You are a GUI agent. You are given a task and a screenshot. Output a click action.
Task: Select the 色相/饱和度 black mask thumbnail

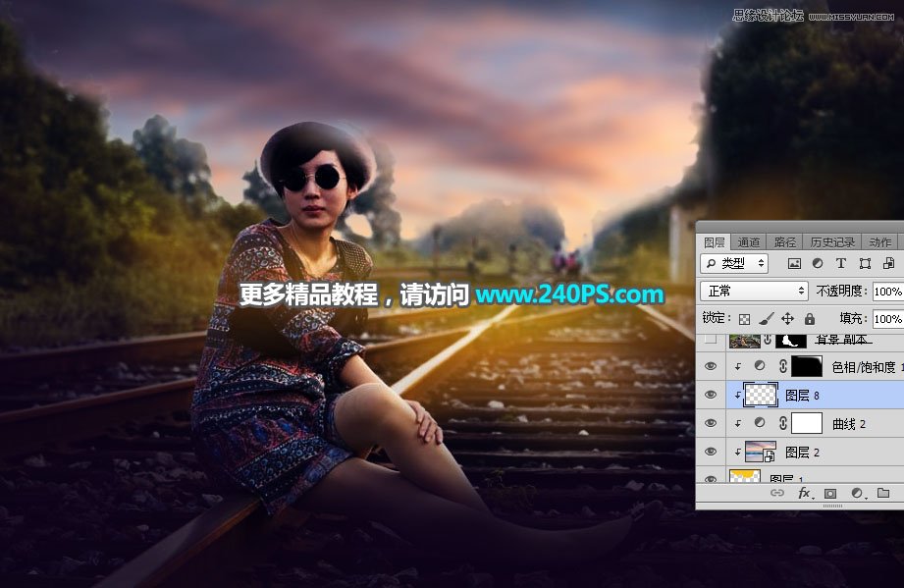coord(807,366)
